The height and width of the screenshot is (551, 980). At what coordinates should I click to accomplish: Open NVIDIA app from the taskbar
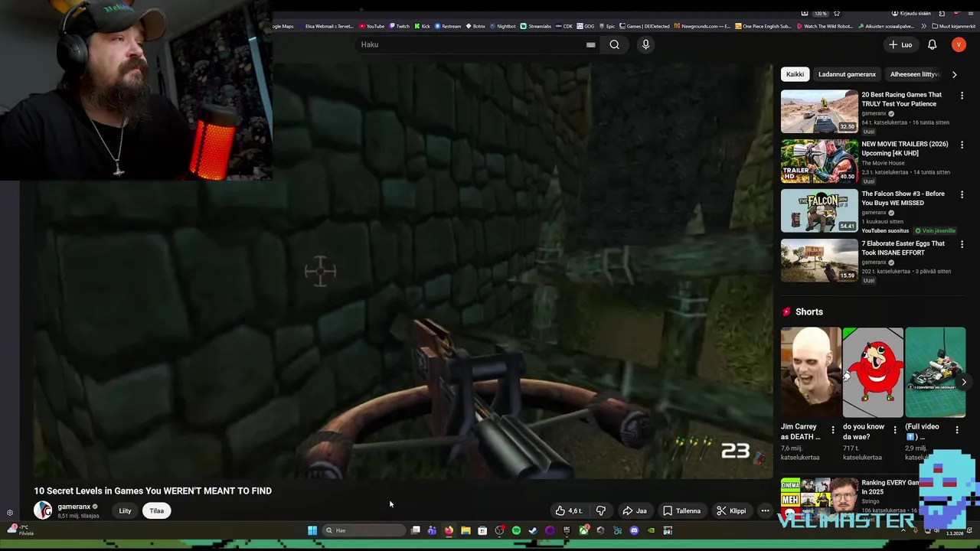pos(651,530)
